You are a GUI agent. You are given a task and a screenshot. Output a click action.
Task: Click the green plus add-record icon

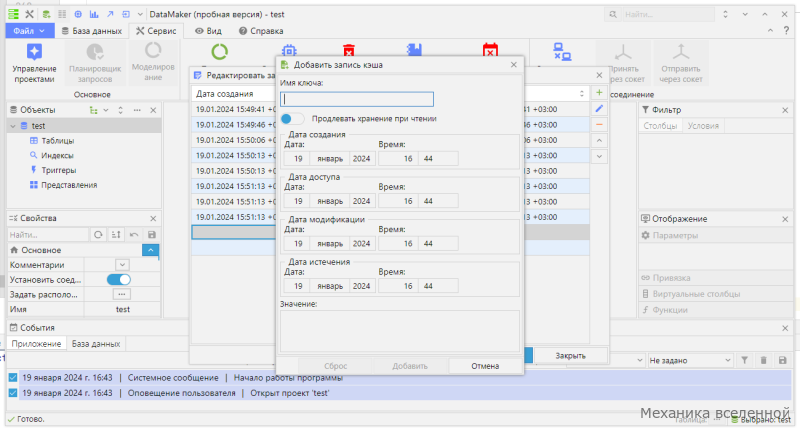click(599, 93)
